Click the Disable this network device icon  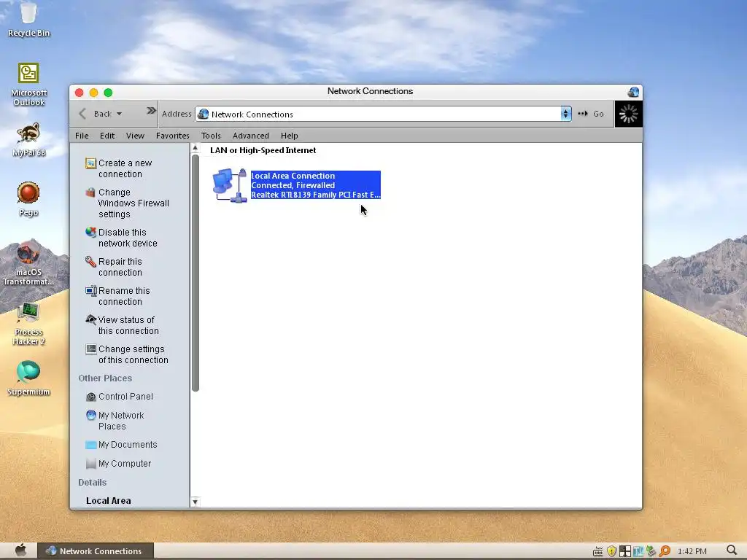click(x=90, y=233)
